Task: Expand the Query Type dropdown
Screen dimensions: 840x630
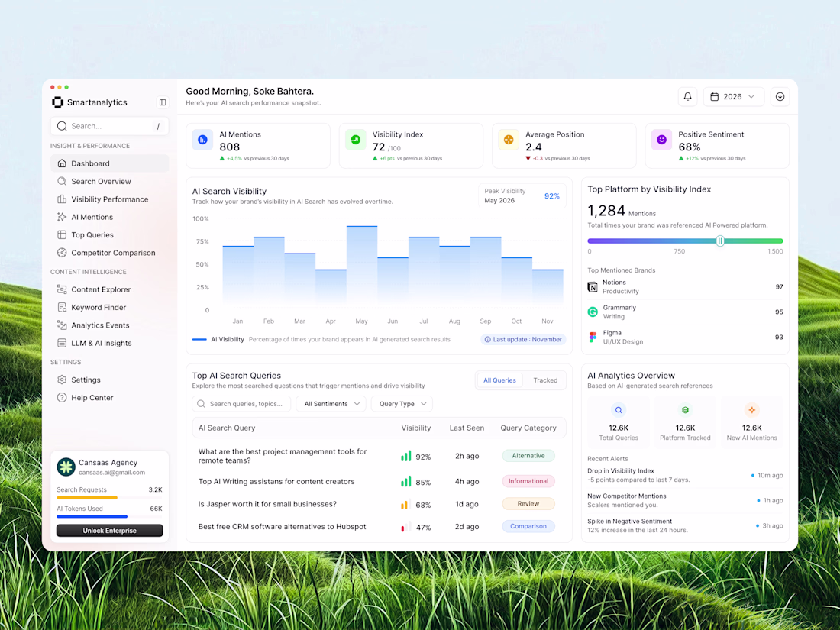Action: pos(402,404)
